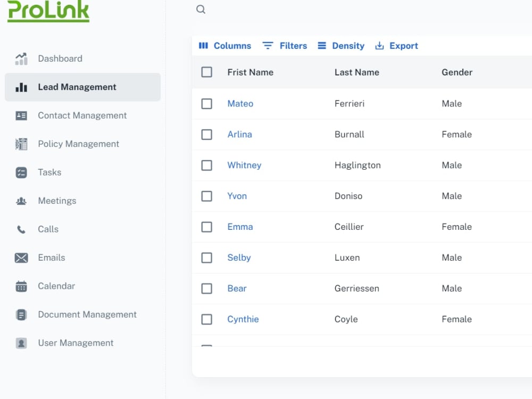Click the Haglington last name cell
532x399 pixels.
tap(358, 165)
